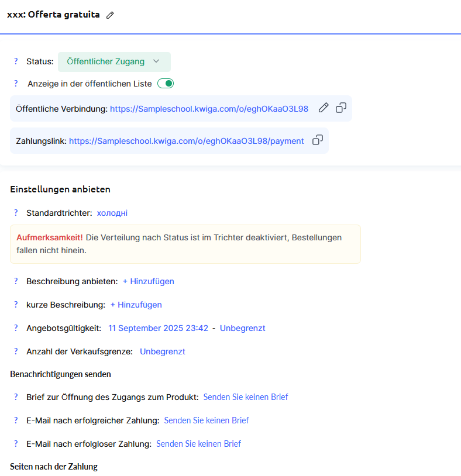461x476 pixels.
Task: Show help for kurze Beschreibung
Action: click(x=16, y=305)
